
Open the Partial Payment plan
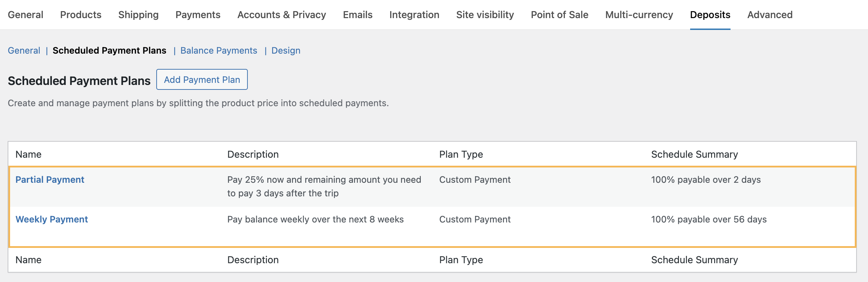click(50, 180)
